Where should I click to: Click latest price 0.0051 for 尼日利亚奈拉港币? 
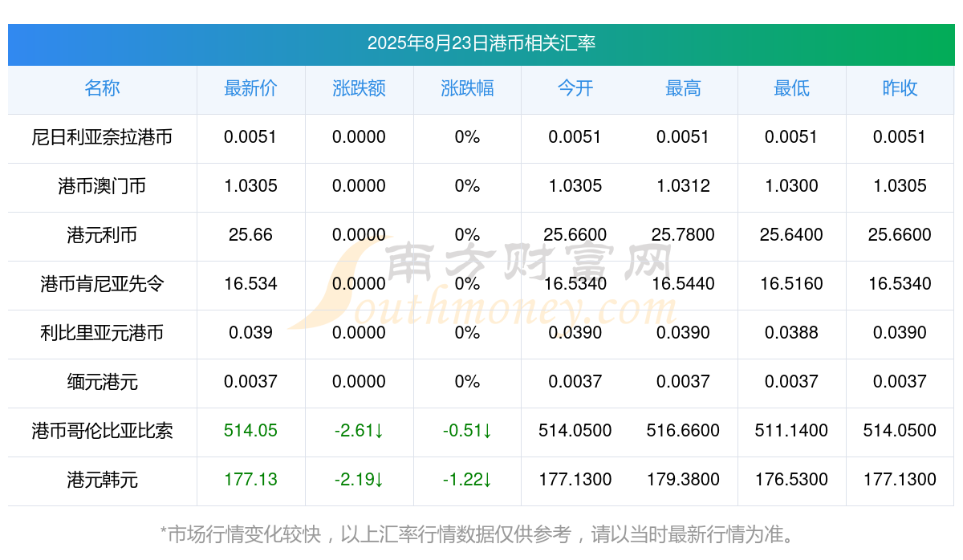pyautogui.click(x=250, y=137)
